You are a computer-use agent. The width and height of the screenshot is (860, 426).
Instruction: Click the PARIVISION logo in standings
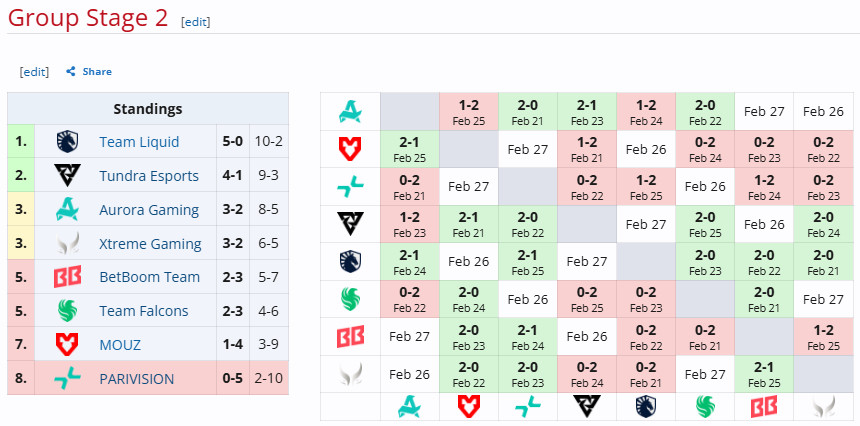(x=68, y=379)
